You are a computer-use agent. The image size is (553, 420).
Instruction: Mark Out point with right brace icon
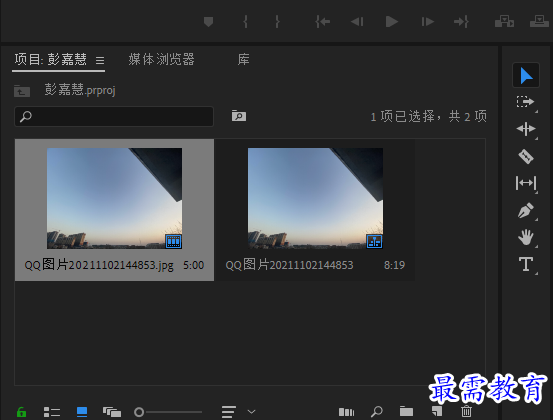(x=278, y=22)
